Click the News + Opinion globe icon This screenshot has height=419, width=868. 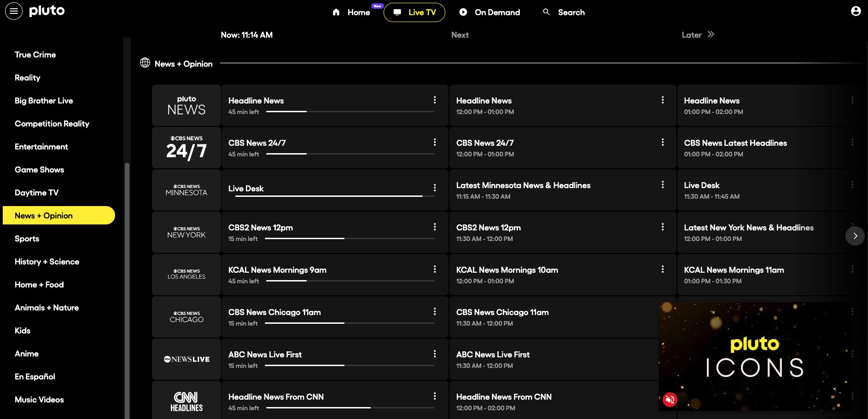(145, 63)
